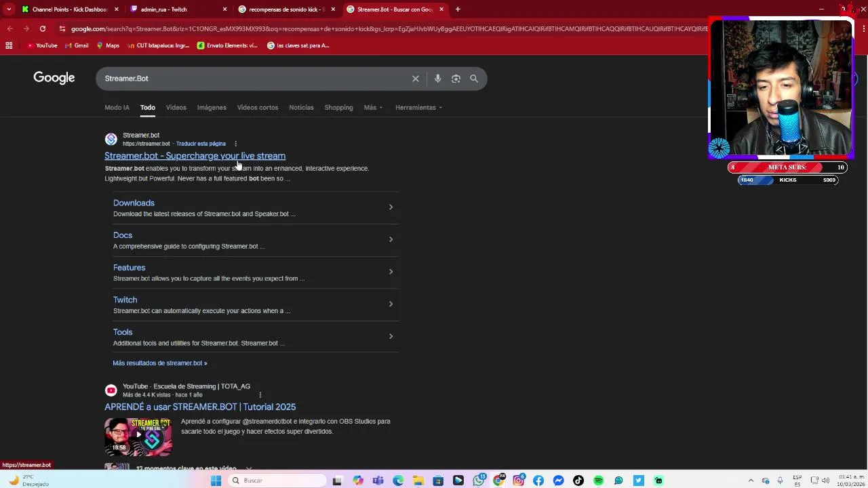Open the Docs sitelink
Screen dimensions: 868x488
click(123, 235)
